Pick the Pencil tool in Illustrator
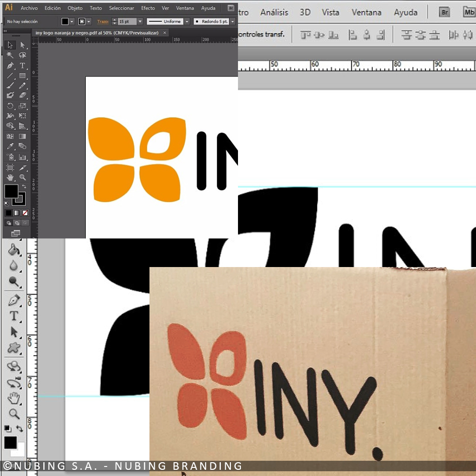Image resolution: width=476 pixels, height=476 pixels. (22, 85)
